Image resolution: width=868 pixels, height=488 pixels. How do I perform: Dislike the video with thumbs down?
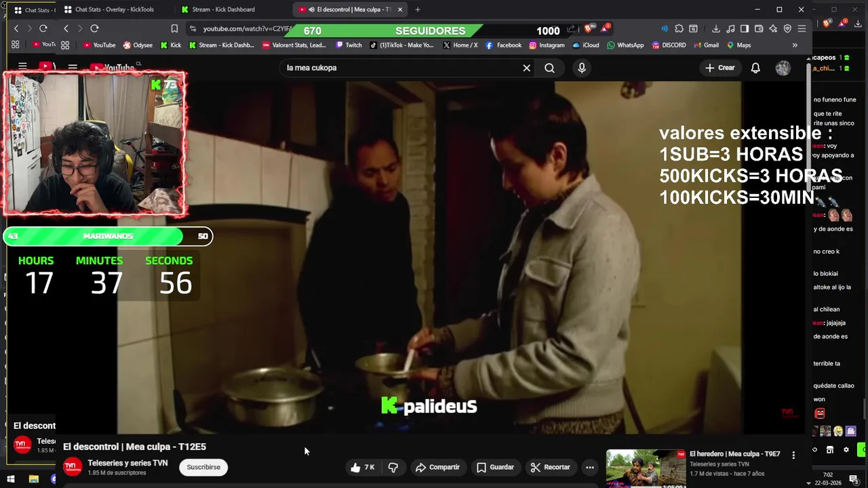(393, 467)
